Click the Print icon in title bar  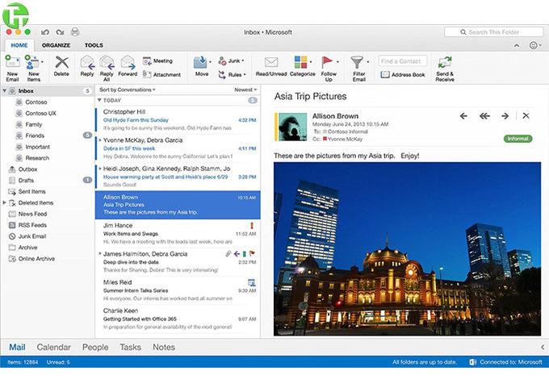[75, 32]
